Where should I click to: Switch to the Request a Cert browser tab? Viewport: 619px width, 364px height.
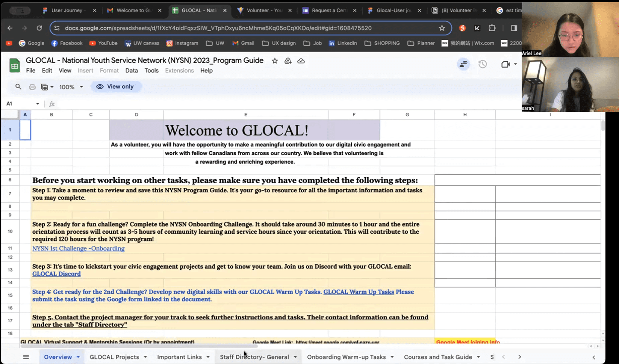(x=330, y=11)
